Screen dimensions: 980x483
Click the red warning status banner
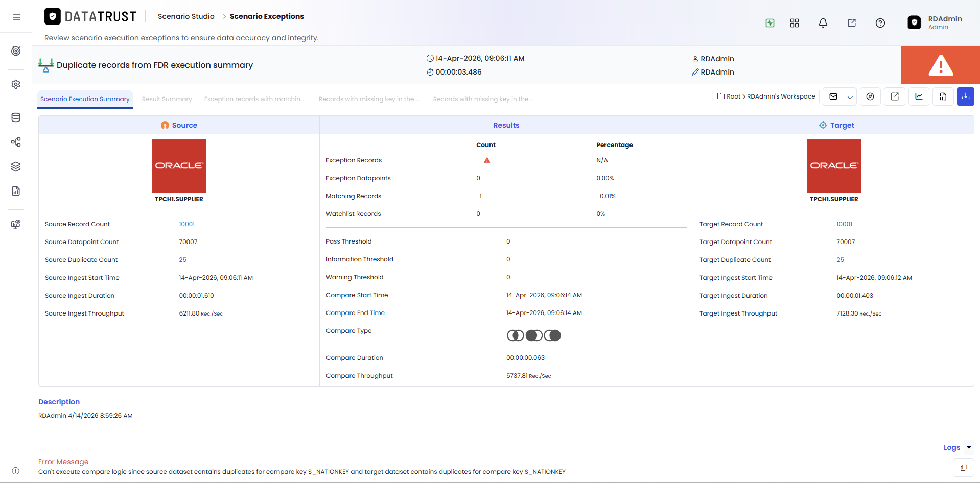tap(940, 65)
